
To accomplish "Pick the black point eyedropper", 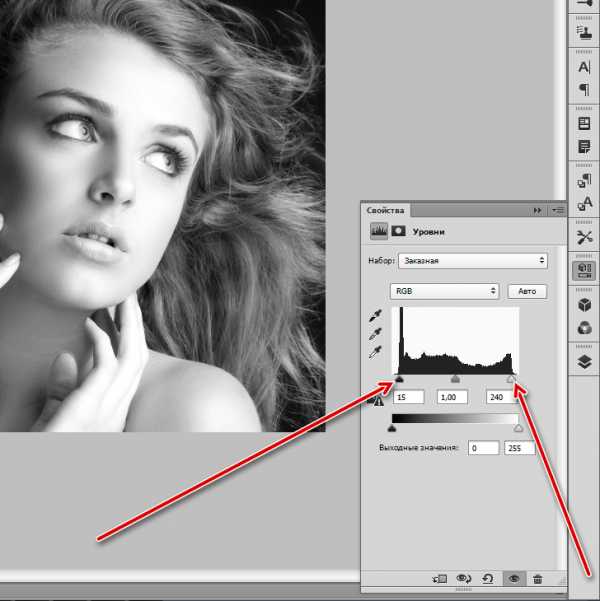I will click(x=375, y=316).
